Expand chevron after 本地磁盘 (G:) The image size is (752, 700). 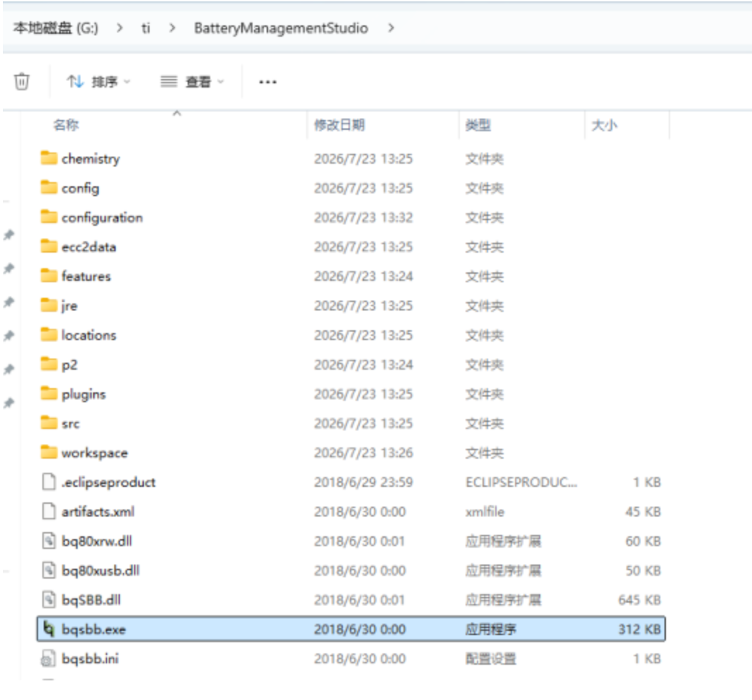tap(119, 28)
